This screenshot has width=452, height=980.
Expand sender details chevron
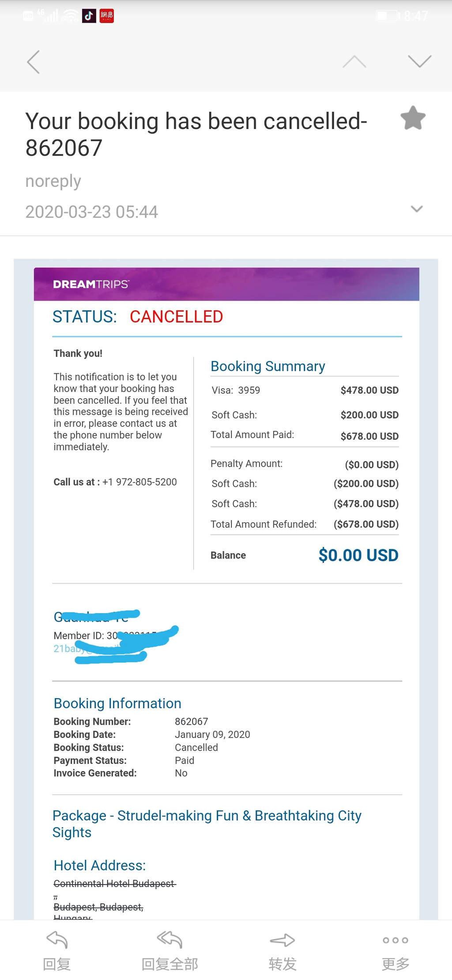point(417,209)
